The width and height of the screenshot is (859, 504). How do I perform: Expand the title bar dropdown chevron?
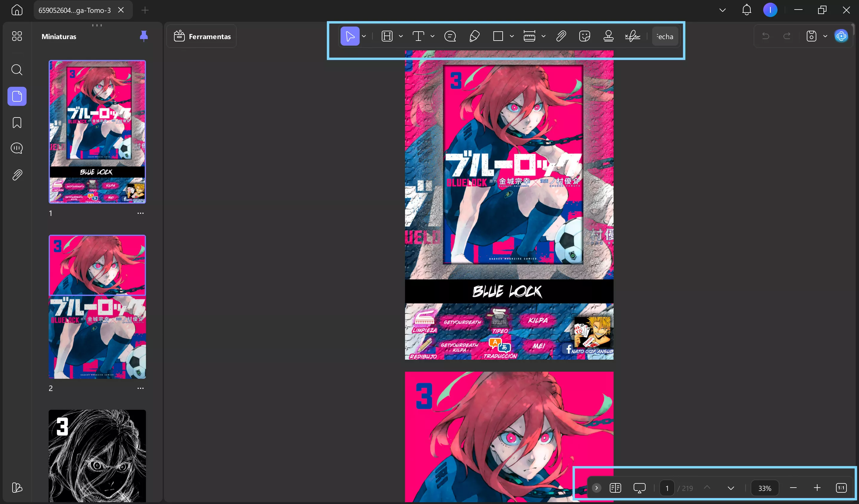(x=722, y=10)
